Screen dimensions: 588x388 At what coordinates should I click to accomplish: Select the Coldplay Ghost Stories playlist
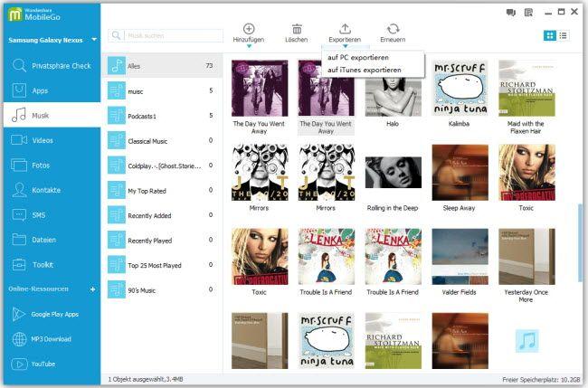point(162,166)
